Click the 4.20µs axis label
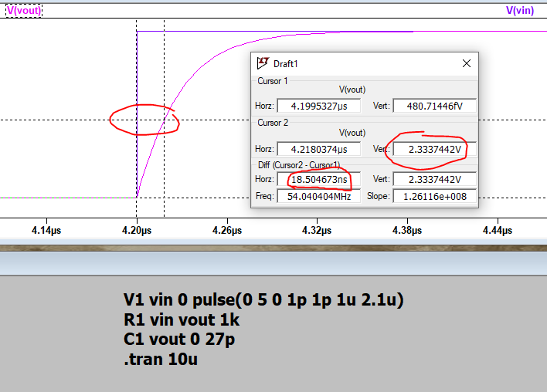Image resolution: width=547 pixels, height=392 pixels. click(x=137, y=230)
